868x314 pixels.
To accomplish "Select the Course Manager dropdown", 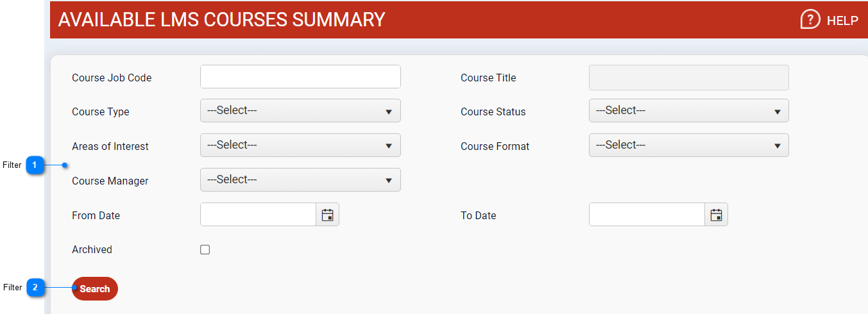I will [300, 180].
